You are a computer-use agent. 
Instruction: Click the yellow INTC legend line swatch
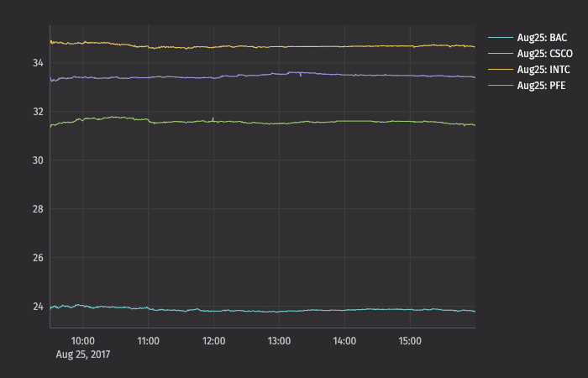[x=500, y=70]
